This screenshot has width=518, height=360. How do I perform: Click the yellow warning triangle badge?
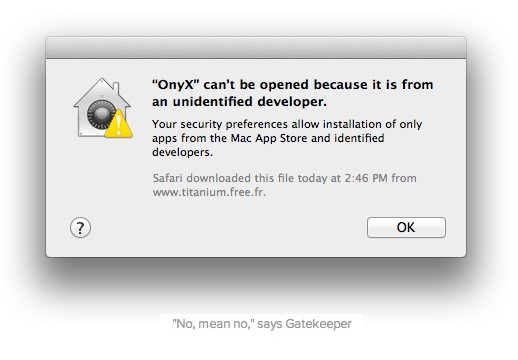[119, 124]
